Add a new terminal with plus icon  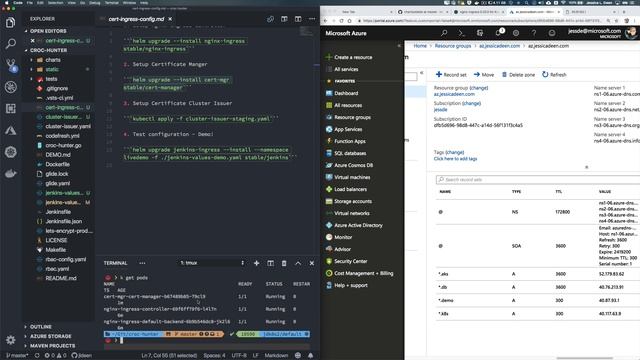(256, 263)
